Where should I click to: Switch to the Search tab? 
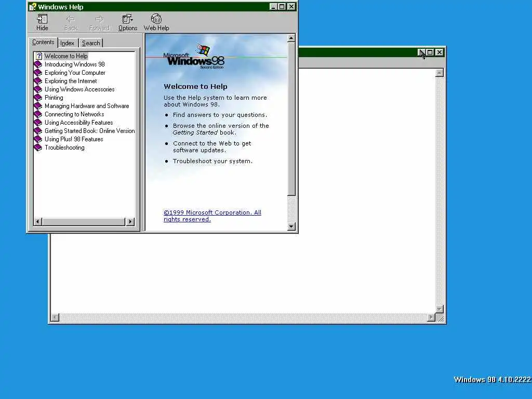click(x=91, y=43)
